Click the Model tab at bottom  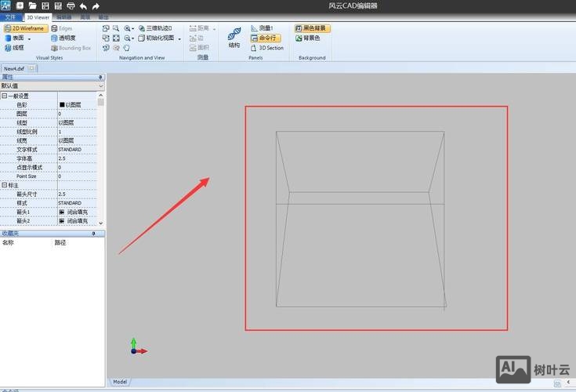[x=120, y=382]
